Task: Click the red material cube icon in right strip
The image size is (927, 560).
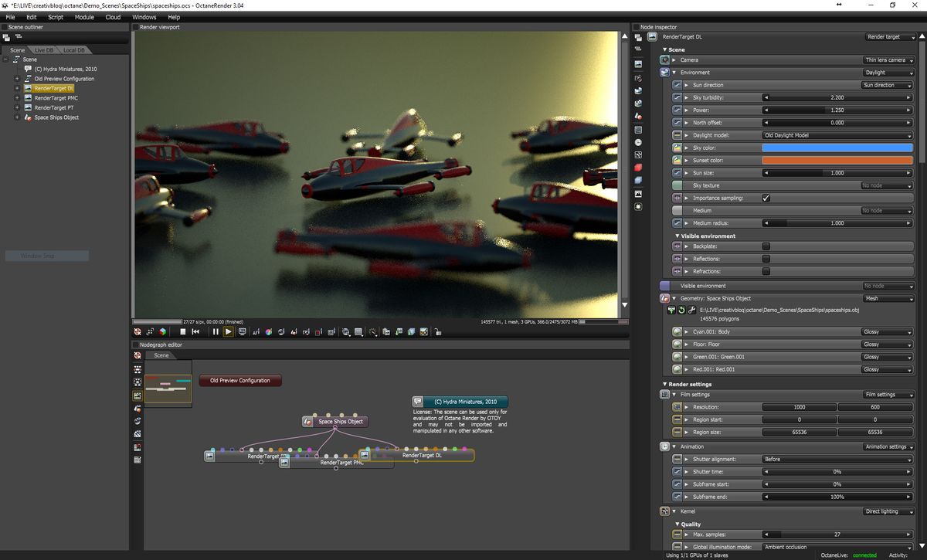Action: tap(638, 167)
